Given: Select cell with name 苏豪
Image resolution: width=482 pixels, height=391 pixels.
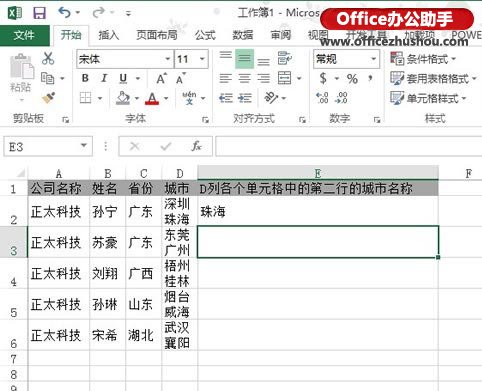Looking at the screenshot, I should point(107,242).
